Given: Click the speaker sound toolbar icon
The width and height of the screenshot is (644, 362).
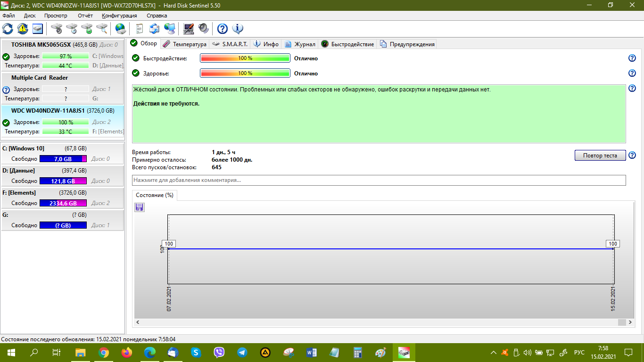Looking at the screenshot, I should (x=204, y=29).
